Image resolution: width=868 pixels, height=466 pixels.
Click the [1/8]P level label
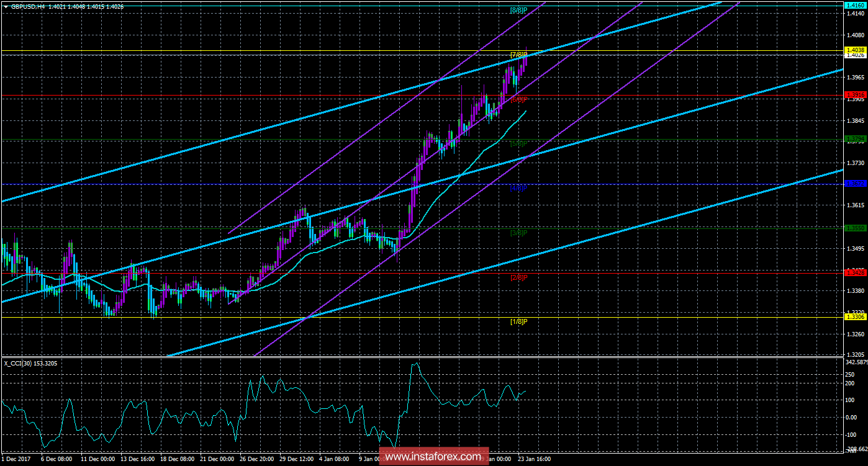click(518, 321)
